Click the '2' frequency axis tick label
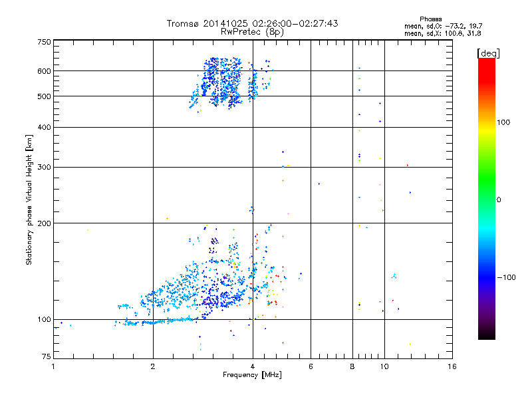Screen dimensions: 532x399 [153, 366]
